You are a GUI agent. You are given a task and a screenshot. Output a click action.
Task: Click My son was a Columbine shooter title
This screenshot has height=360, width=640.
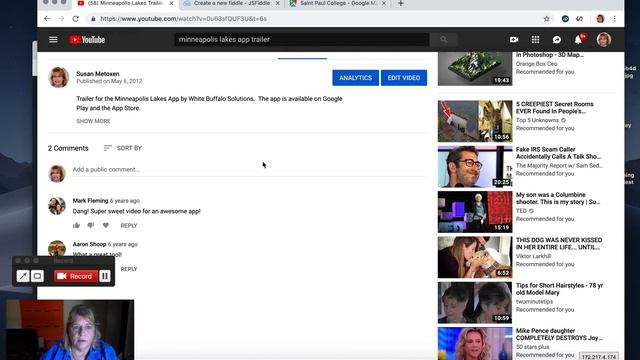[x=558, y=198]
